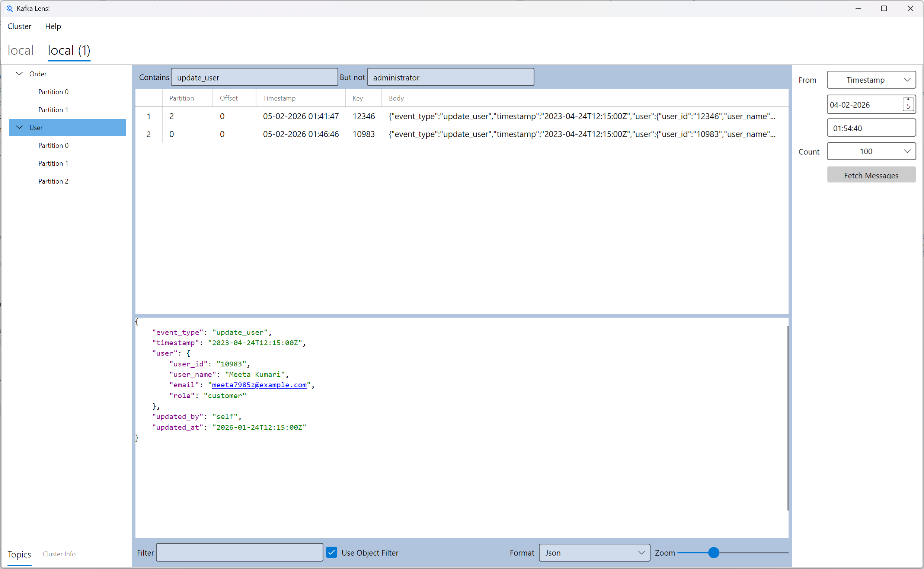Viewport: 924px width, 569px height.
Task: Open the calendar date picker icon
Action: point(908,104)
